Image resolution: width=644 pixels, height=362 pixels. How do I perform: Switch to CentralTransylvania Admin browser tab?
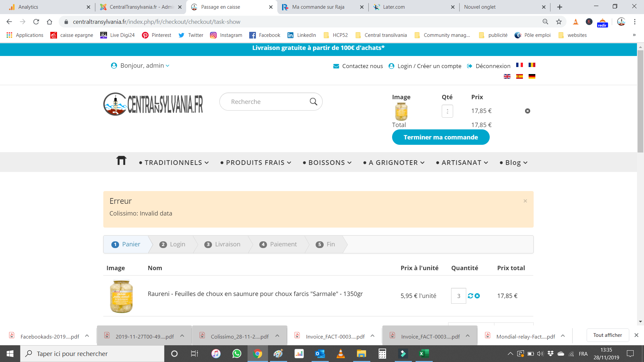[141, 7]
